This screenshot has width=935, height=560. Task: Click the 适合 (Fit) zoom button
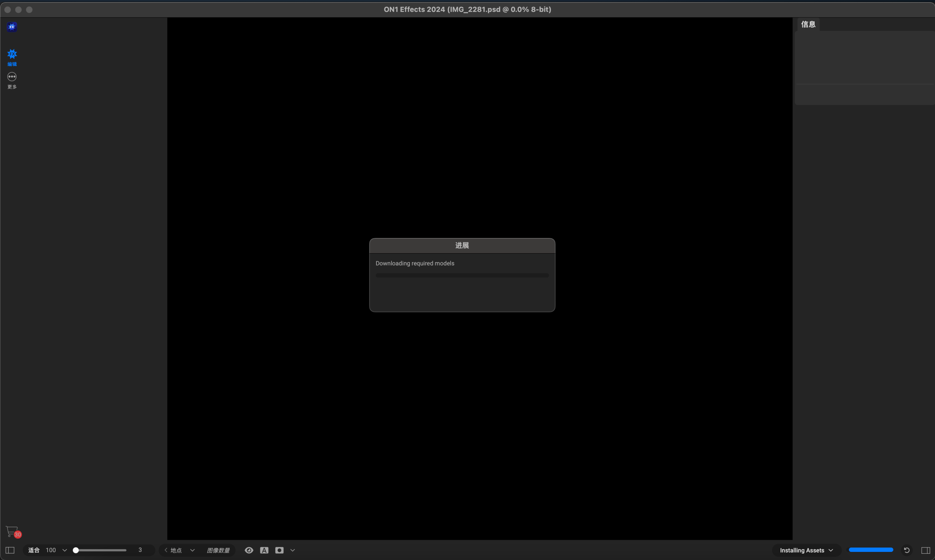34,550
